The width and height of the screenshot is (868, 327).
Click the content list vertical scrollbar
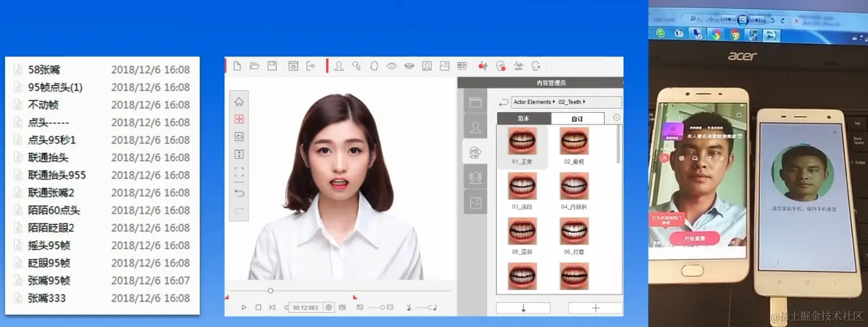click(618, 144)
